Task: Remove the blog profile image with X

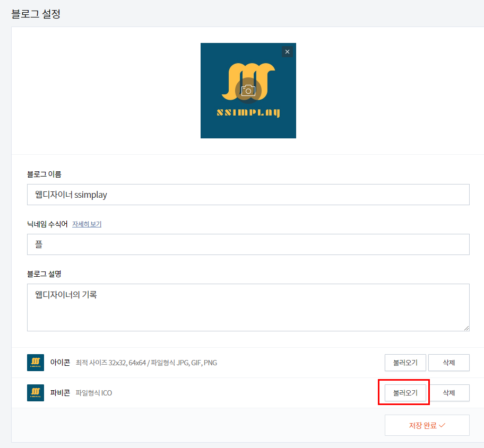Action: point(287,52)
